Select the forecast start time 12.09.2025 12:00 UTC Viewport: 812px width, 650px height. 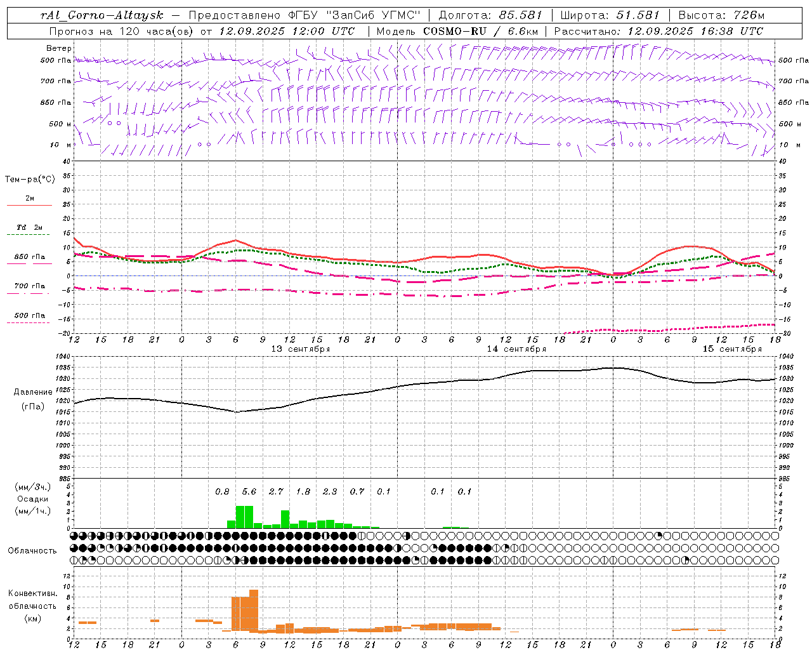click(287, 31)
